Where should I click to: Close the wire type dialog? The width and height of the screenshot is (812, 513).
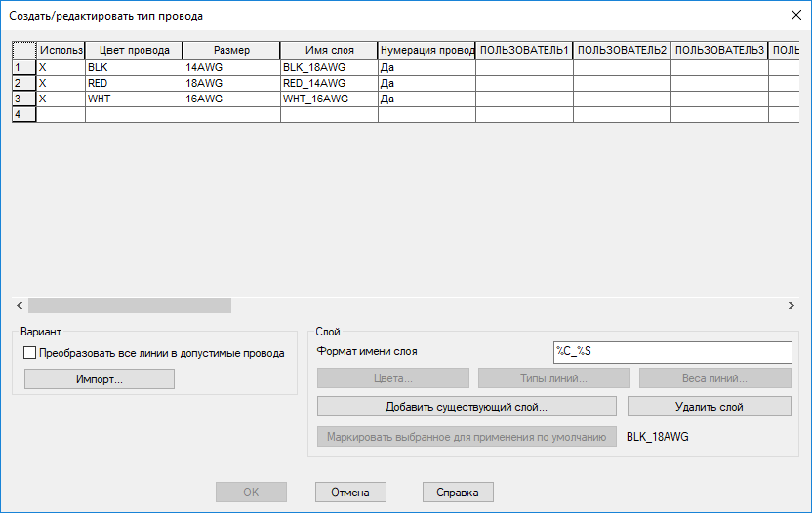tap(796, 15)
